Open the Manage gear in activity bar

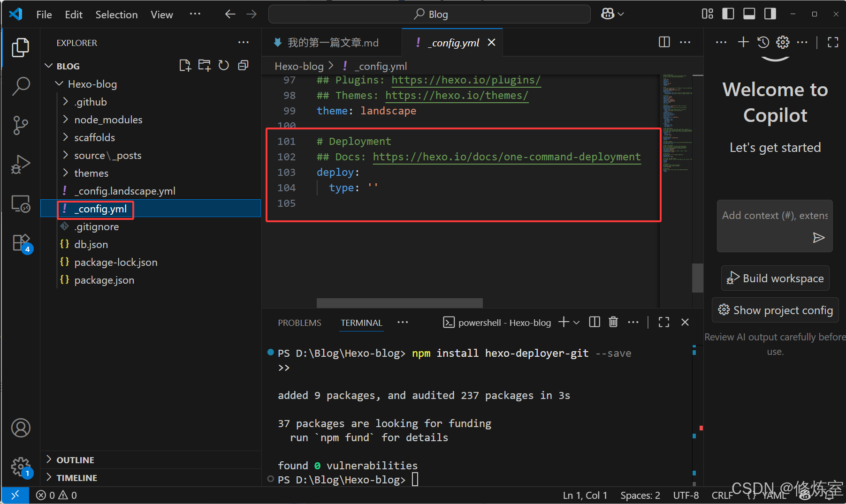coord(20,467)
